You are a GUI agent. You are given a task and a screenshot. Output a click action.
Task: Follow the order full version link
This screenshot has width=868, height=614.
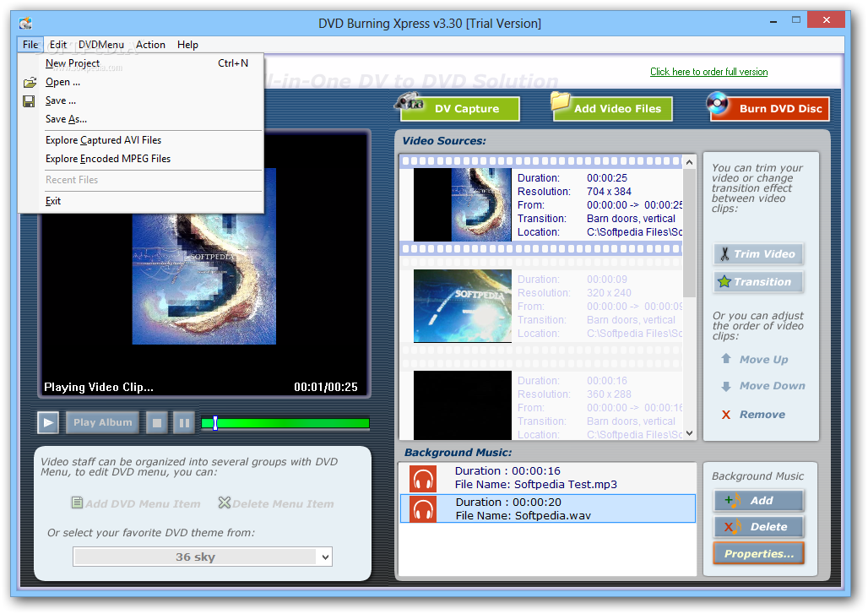[708, 72]
